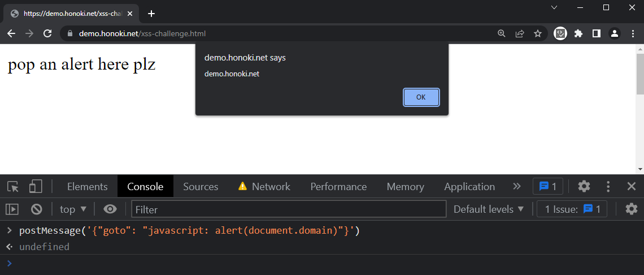Open a new tab with the plus button
The image size is (644, 275).
coord(151,14)
